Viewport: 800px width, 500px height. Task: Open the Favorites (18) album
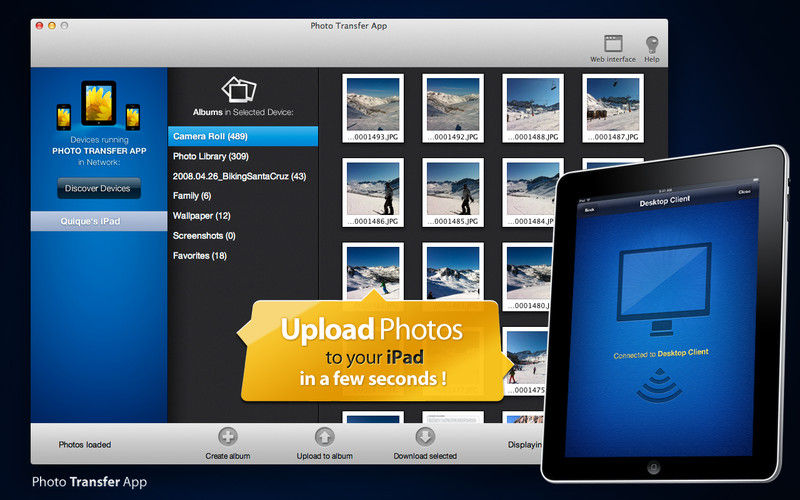point(243,256)
